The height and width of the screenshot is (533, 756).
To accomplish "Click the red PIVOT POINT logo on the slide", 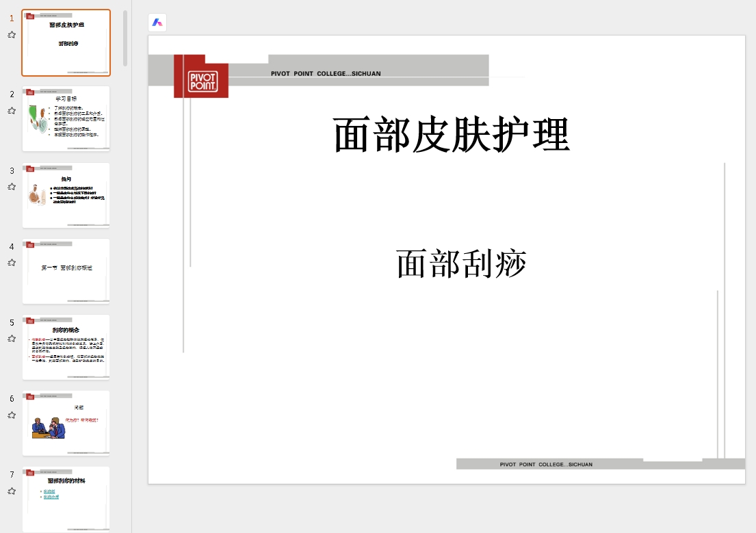I will pyautogui.click(x=201, y=80).
